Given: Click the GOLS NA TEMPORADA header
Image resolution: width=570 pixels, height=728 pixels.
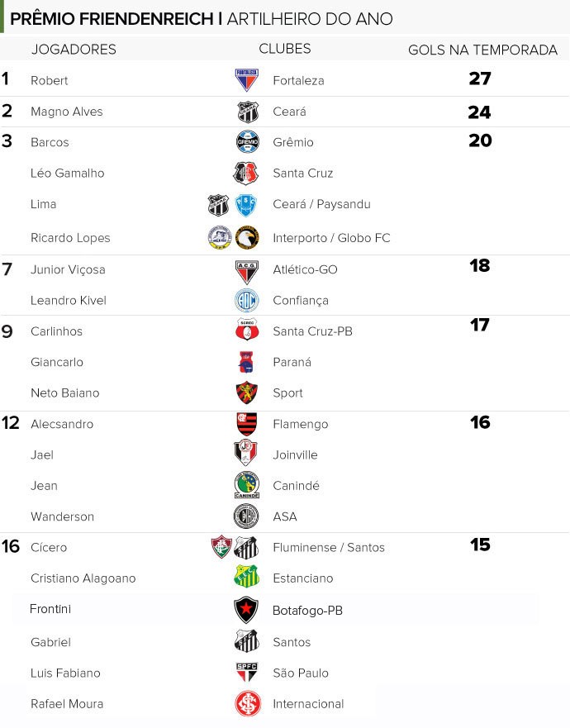Looking at the screenshot, I should pos(482,50).
